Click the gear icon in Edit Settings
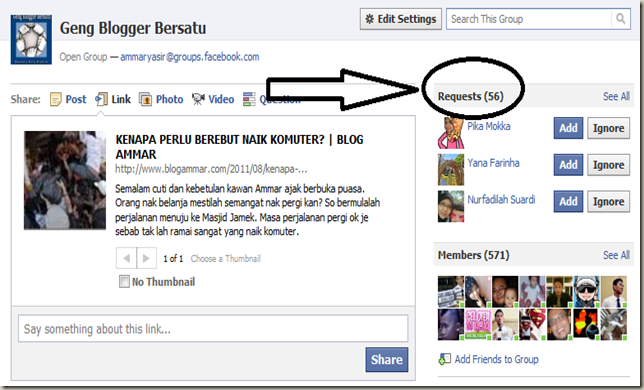This screenshot has width=644, height=390. [370, 19]
